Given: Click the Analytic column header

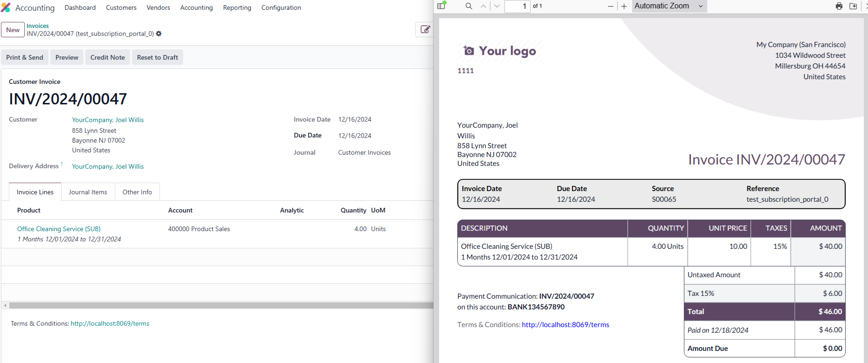Looking at the screenshot, I should (x=292, y=210).
